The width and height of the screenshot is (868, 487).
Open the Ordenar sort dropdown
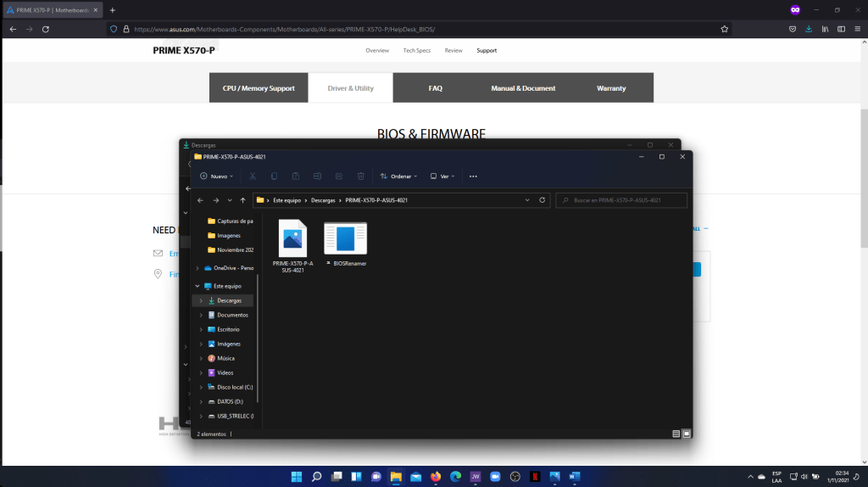(398, 176)
